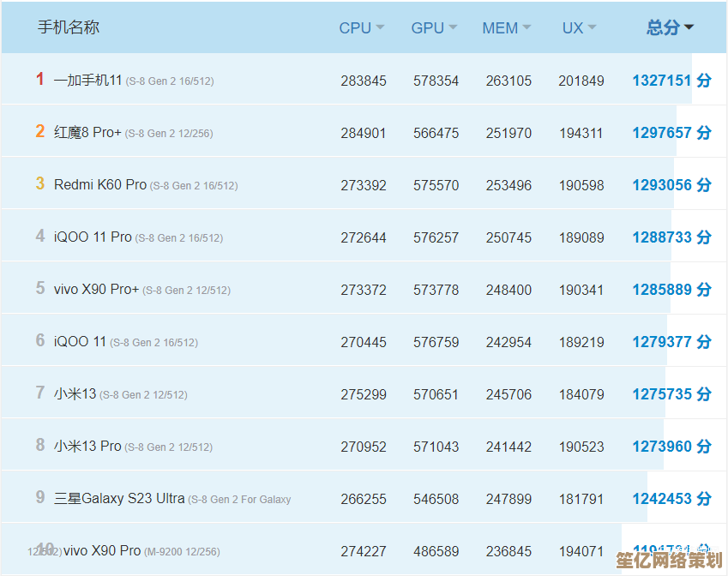Open the Redmi K60 Pro entry
The width and height of the screenshot is (728, 576).
99,185
